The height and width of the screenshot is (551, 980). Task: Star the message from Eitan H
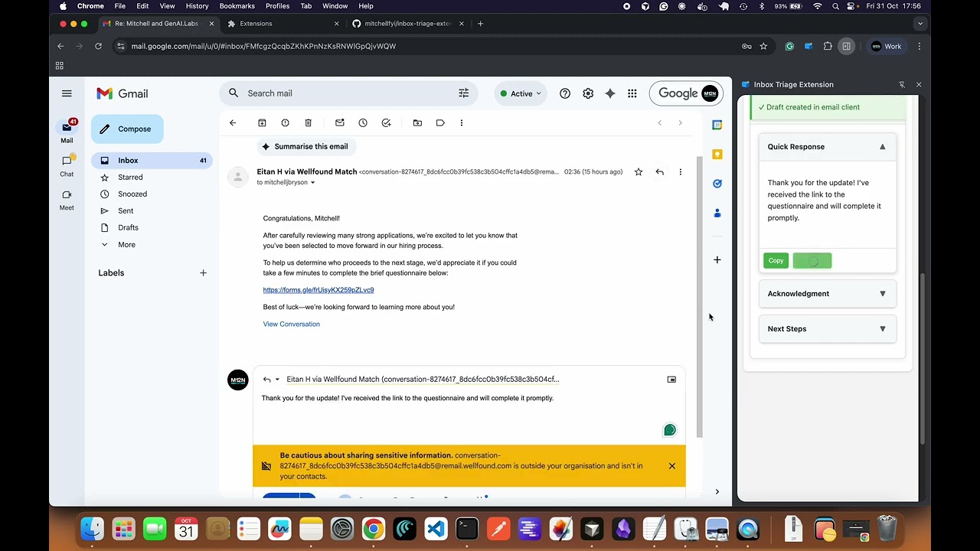point(639,172)
